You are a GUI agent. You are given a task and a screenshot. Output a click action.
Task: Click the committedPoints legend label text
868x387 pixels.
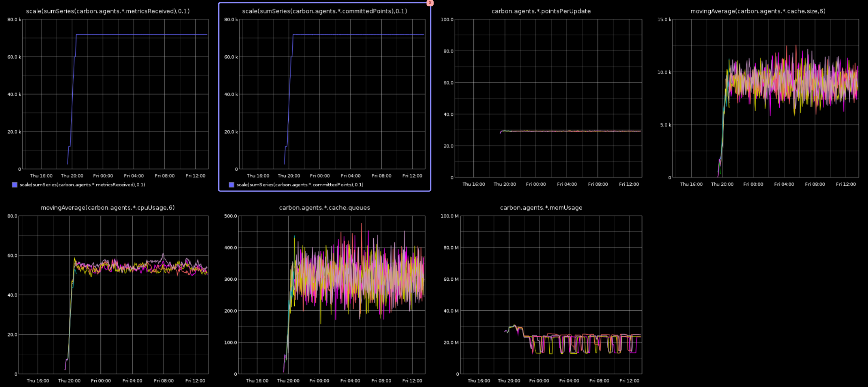[x=300, y=185]
